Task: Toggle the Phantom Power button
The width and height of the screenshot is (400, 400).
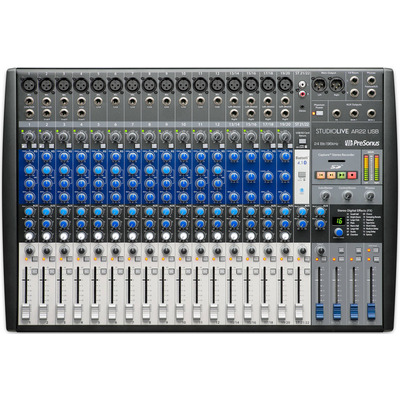Action: tap(320, 113)
